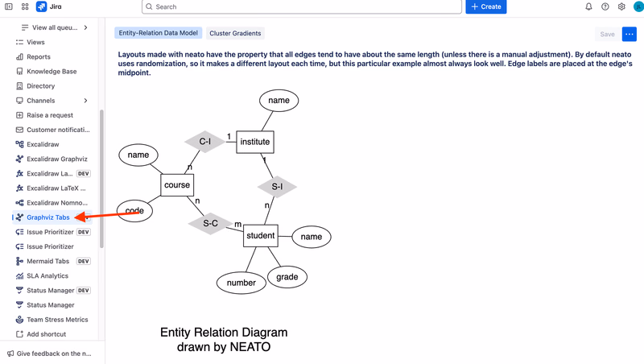Click the Excalidraw Graphviz icon
This screenshot has width=644, height=364.
pyautogui.click(x=19, y=159)
